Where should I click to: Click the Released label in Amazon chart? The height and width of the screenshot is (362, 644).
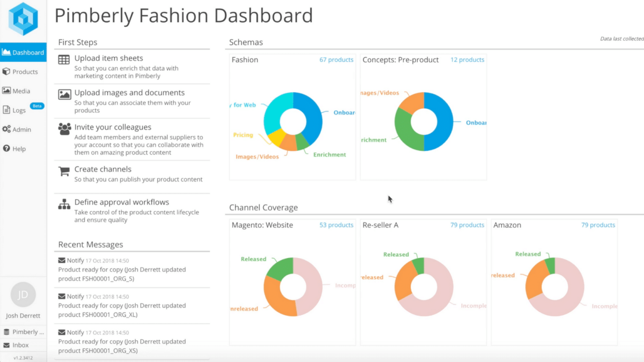pyautogui.click(x=528, y=254)
